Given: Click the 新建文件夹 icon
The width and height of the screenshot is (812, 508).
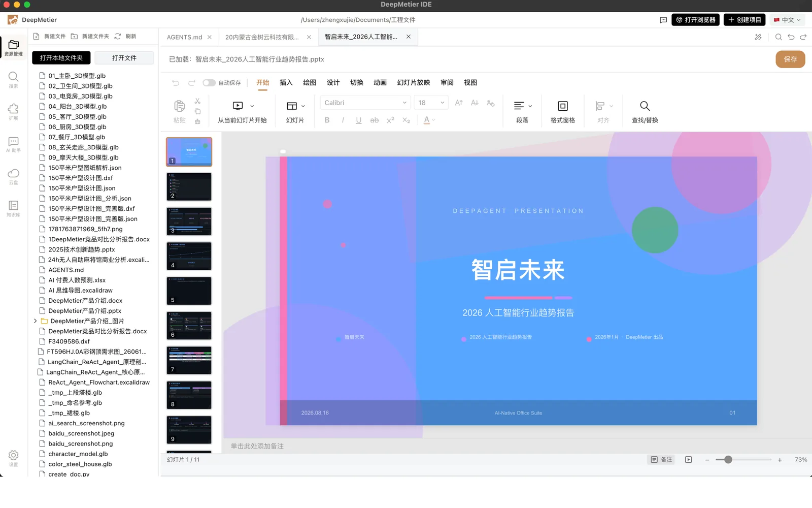Looking at the screenshot, I should click(74, 37).
